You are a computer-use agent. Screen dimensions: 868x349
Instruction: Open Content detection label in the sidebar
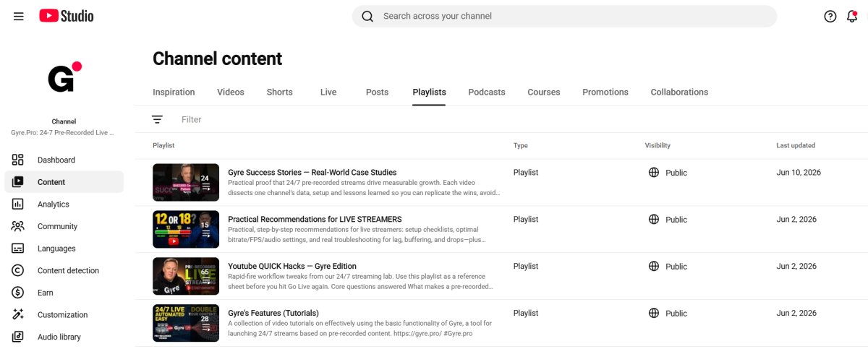pyautogui.click(x=69, y=270)
